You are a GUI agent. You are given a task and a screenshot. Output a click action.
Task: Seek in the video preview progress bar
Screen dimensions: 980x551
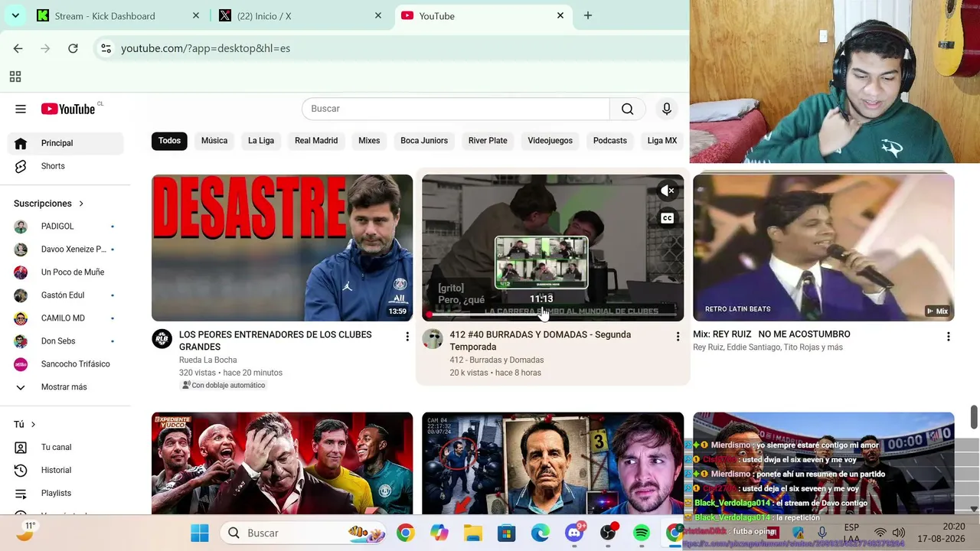(x=553, y=314)
